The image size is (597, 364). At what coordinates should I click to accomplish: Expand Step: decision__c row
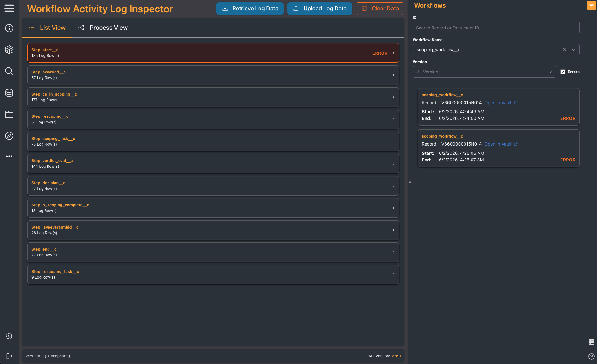point(213,186)
